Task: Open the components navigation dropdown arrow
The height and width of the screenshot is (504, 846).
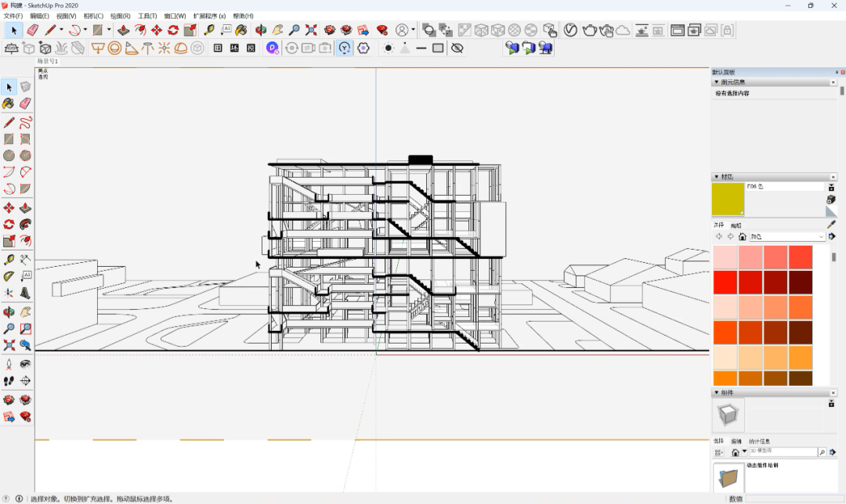Action: (x=745, y=452)
